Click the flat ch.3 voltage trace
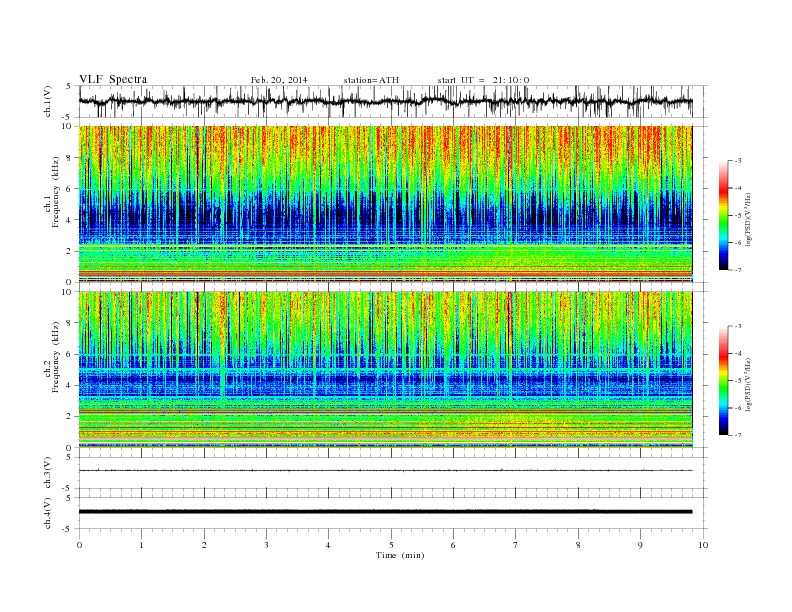 (386, 471)
